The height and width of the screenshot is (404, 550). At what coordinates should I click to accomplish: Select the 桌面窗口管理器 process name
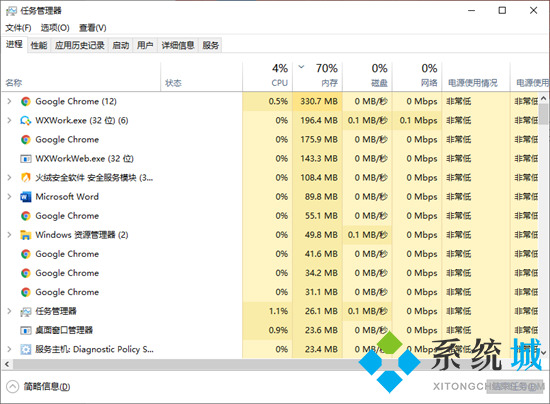pos(64,330)
